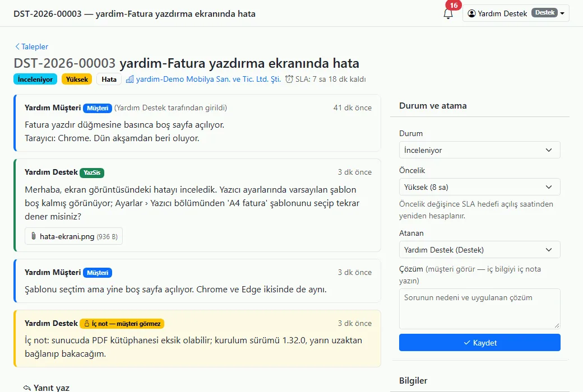The image size is (583, 392).
Task: Click the message about Chrome ve Edge
Action: click(x=175, y=289)
